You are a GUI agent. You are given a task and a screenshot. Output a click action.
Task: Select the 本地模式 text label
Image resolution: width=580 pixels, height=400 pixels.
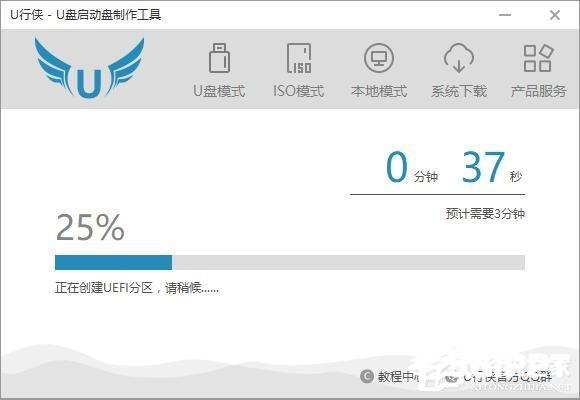[x=379, y=91]
